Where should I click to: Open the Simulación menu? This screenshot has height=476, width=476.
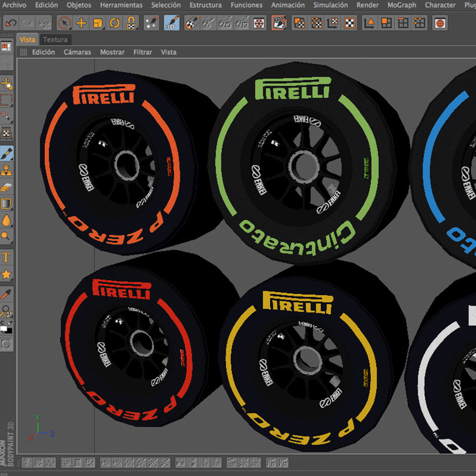click(x=330, y=5)
